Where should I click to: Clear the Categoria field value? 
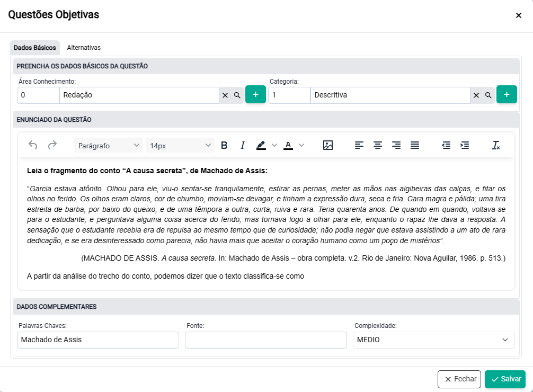pyautogui.click(x=476, y=95)
